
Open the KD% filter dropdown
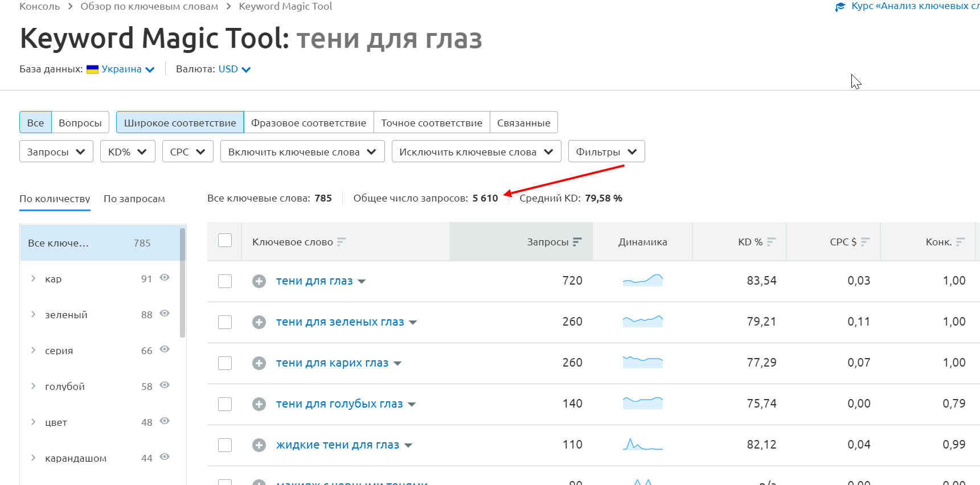coord(128,151)
